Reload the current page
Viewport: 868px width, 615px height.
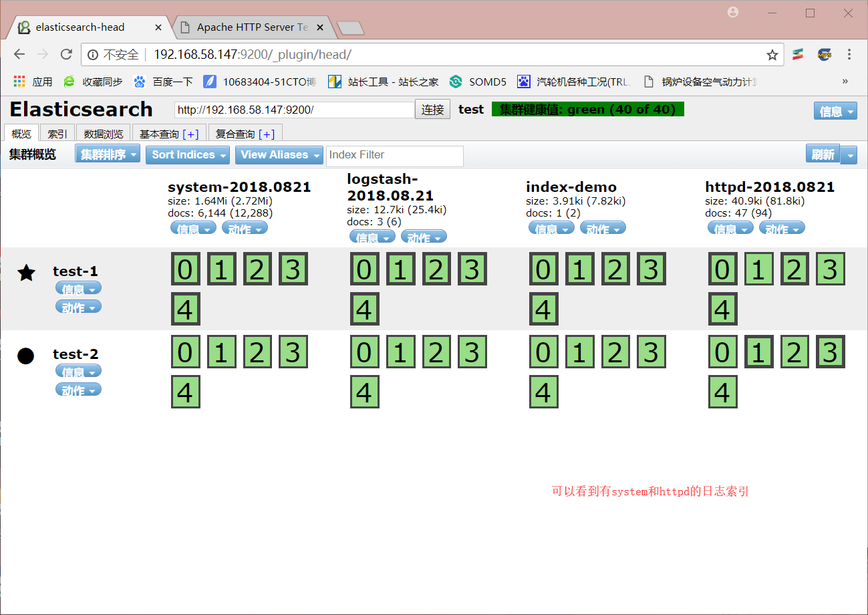coord(66,55)
